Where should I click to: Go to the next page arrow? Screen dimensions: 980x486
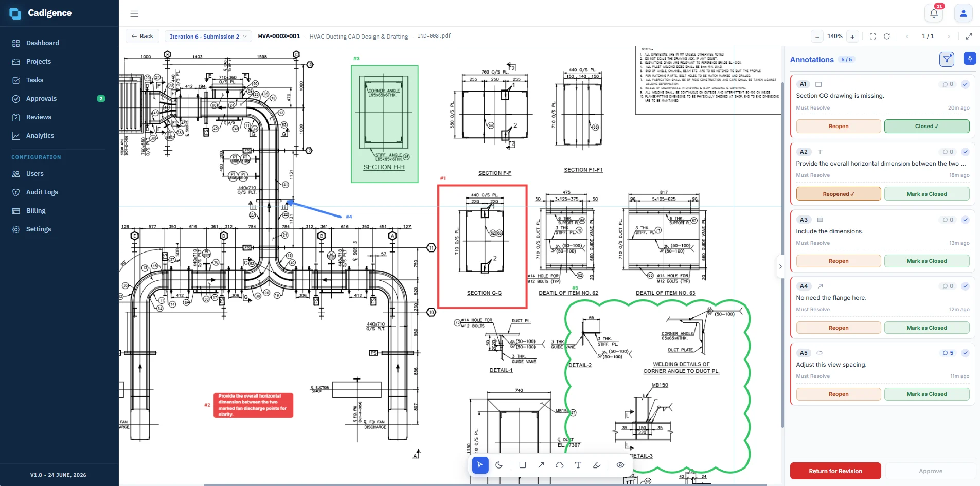coord(949,37)
